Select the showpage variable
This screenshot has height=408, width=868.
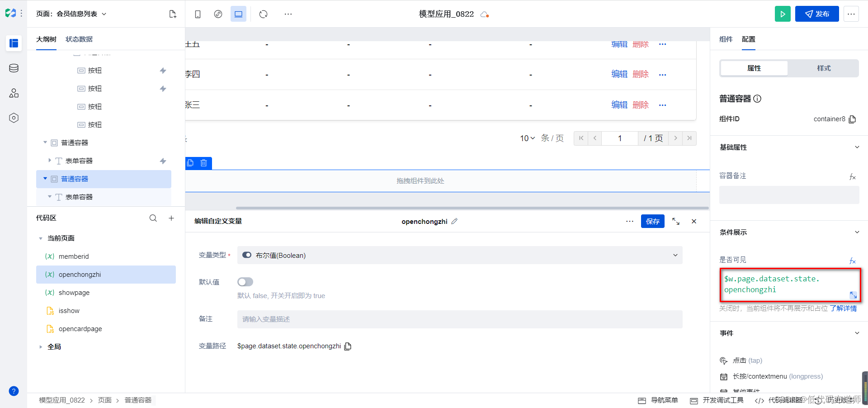pos(106,293)
